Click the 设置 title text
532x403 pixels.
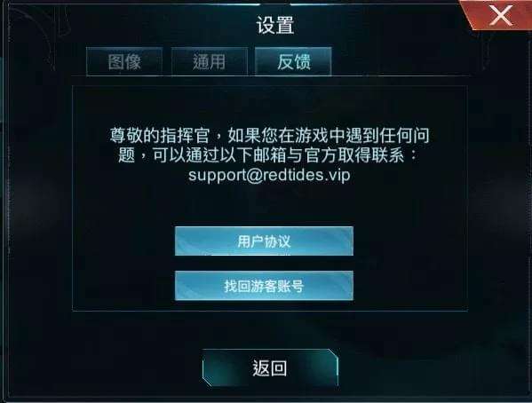coord(274,25)
